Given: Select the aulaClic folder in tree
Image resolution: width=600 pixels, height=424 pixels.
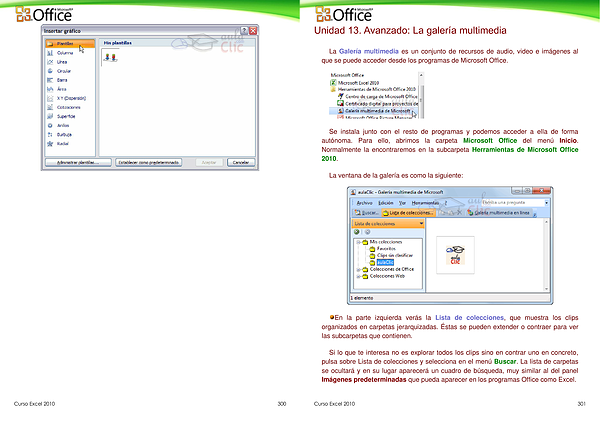Looking at the screenshot, I should [382, 262].
